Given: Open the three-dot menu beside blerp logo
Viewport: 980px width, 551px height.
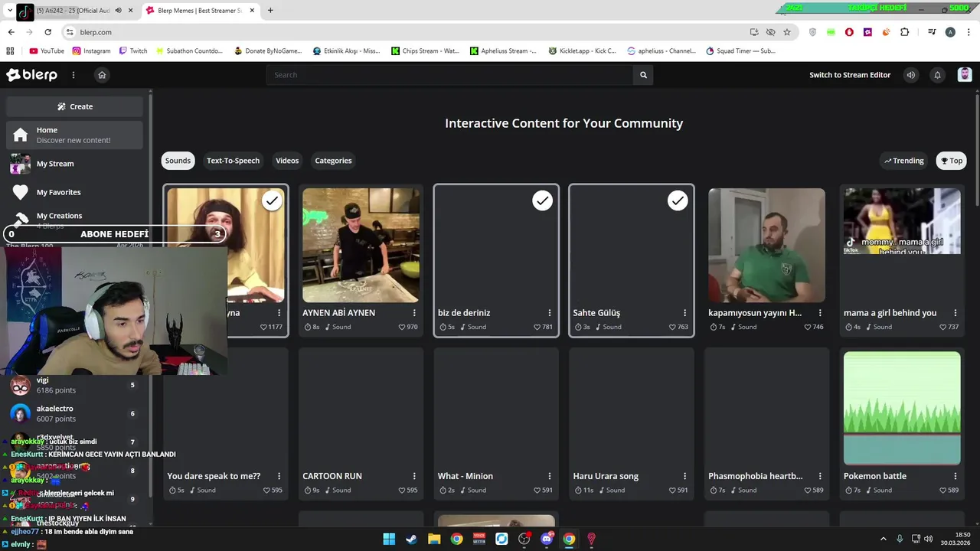Looking at the screenshot, I should (73, 75).
